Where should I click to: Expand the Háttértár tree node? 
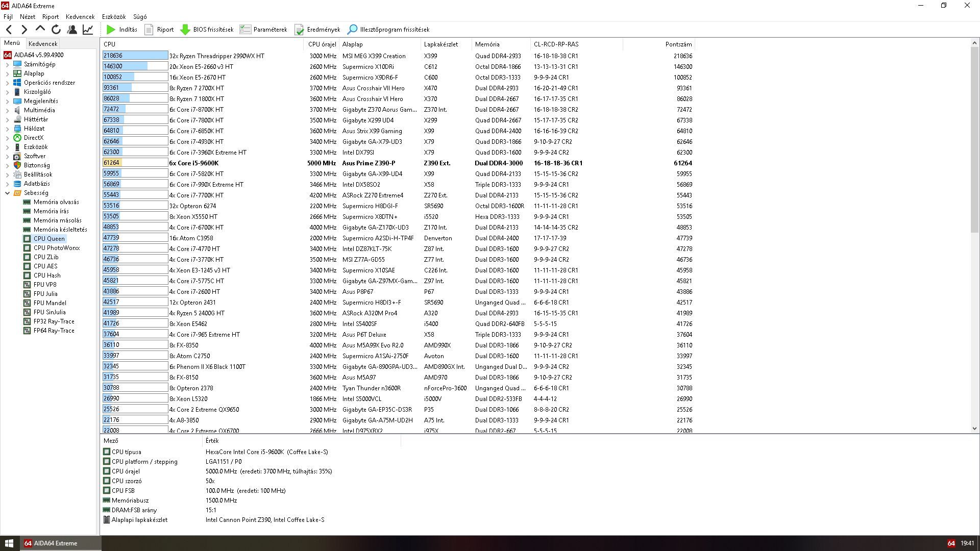7,120
